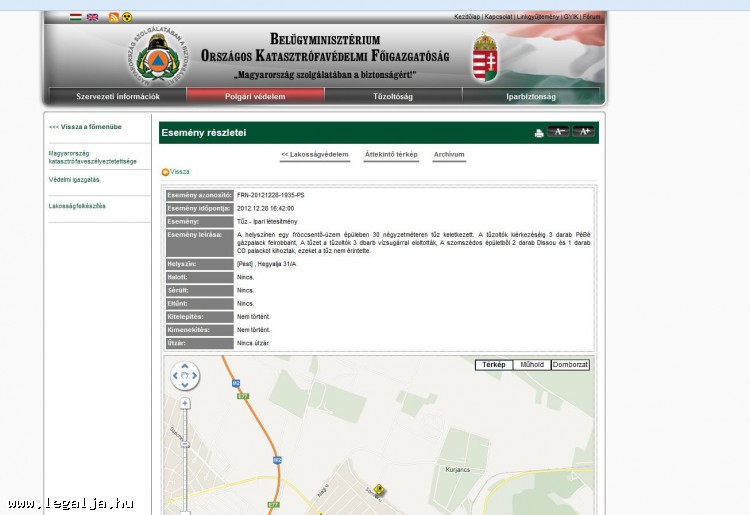Click the Hungarian flag language icon
Image resolution: width=750 pixels, height=515 pixels.
(75, 17)
